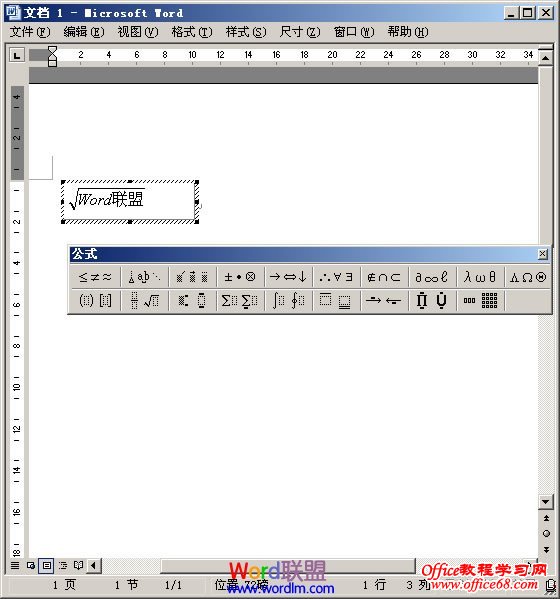The height and width of the screenshot is (599, 560).
Task: Open the summation templates palette
Action: coord(240,301)
